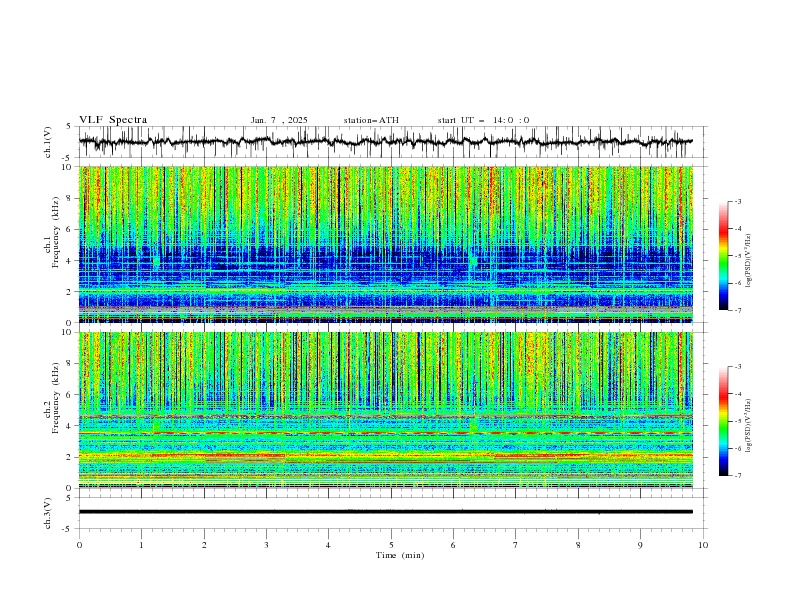Click the 10 tick label on the Time axis

[x=703, y=545]
